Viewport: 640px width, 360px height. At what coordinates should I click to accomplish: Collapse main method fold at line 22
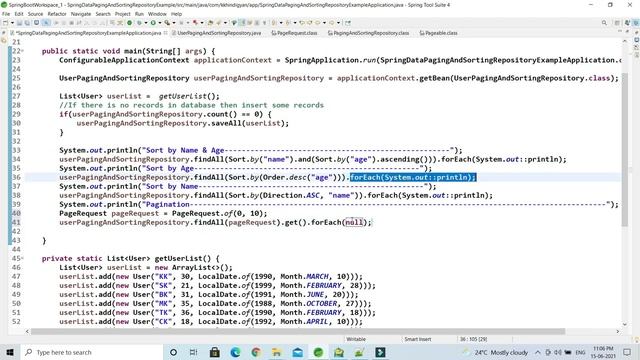coord(22,51)
